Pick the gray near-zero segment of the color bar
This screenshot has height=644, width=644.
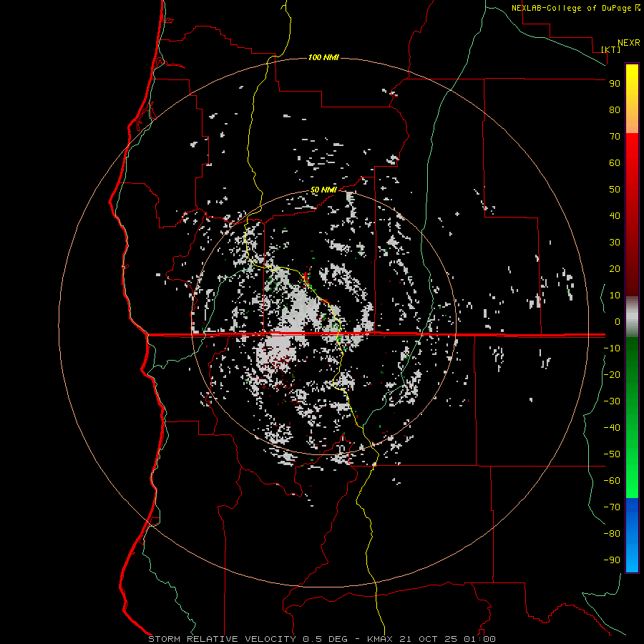tap(632, 317)
